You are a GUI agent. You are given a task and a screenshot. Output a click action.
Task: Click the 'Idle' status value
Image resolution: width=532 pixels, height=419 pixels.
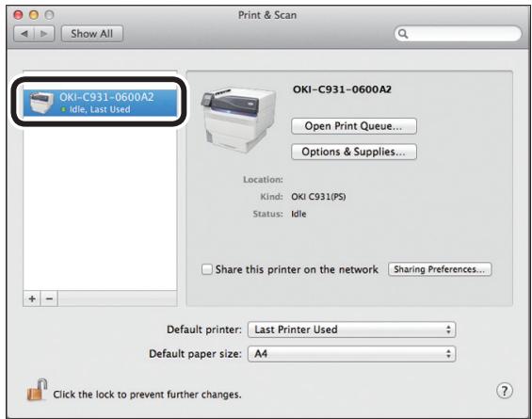[298, 214]
